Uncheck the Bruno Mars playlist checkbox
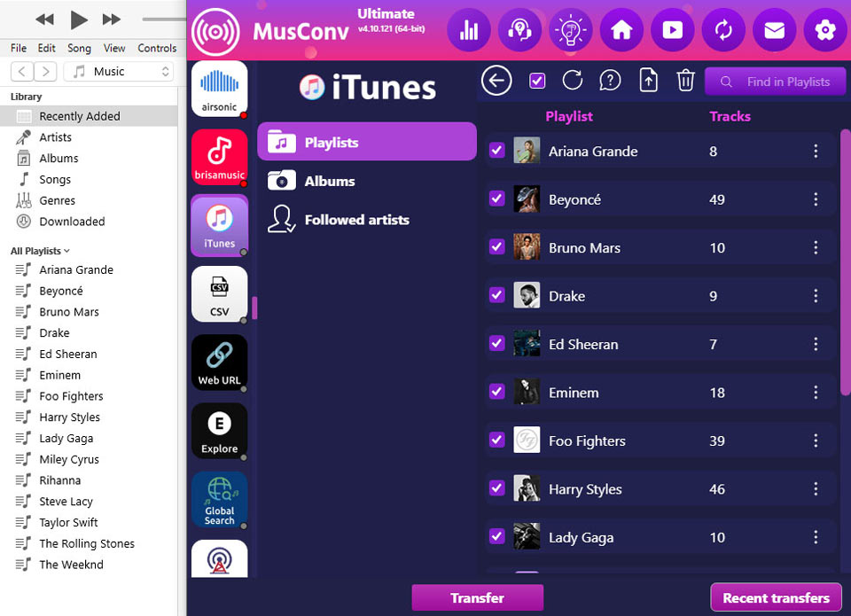 pos(496,247)
